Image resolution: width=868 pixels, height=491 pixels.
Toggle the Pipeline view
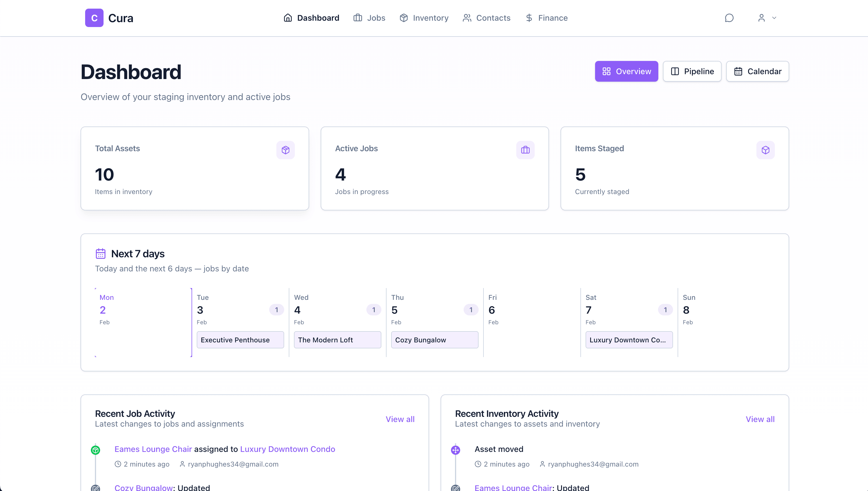point(692,71)
